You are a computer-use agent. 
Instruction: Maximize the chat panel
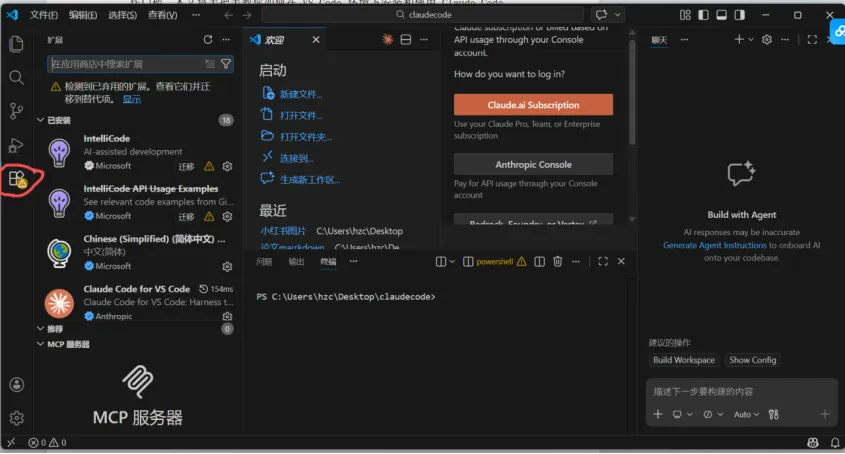pyautogui.click(x=812, y=39)
